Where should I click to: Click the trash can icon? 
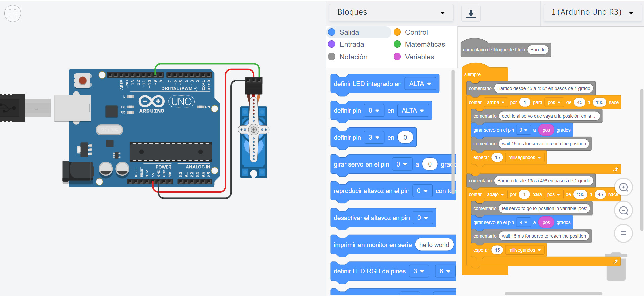pyautogui.click(x=616, y=267)
